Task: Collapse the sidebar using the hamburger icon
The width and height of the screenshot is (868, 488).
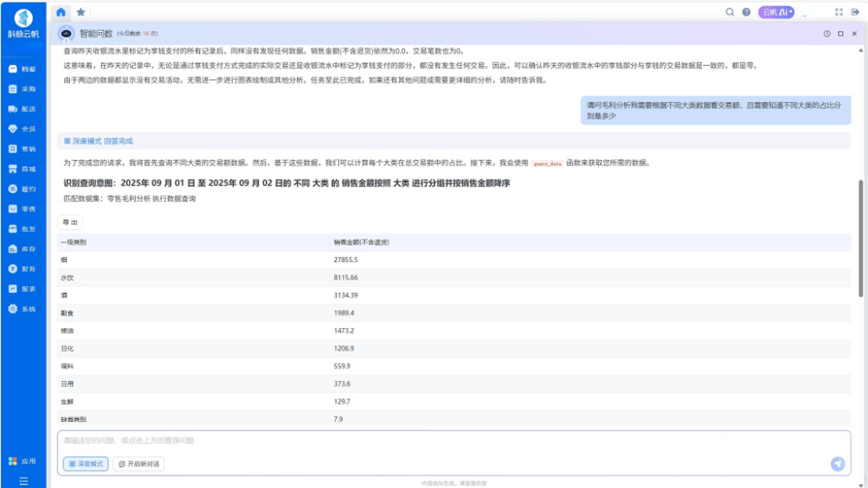Action: [x=24, y=480]
